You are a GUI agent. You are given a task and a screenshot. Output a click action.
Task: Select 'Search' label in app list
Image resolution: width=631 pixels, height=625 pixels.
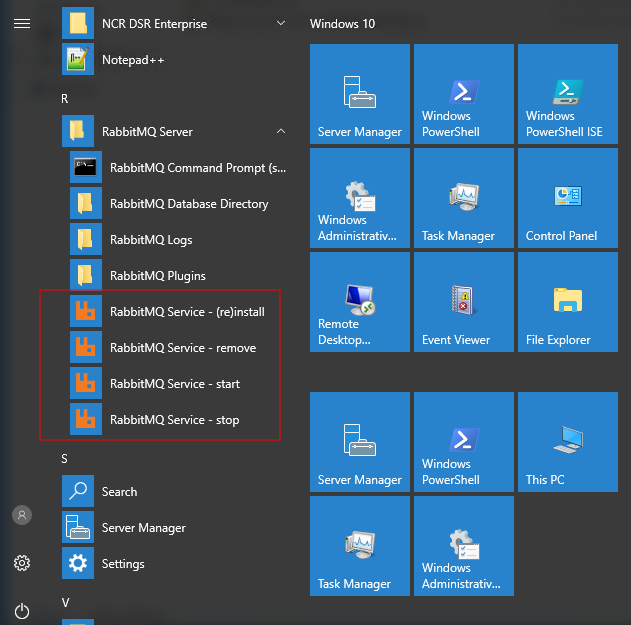120,492
